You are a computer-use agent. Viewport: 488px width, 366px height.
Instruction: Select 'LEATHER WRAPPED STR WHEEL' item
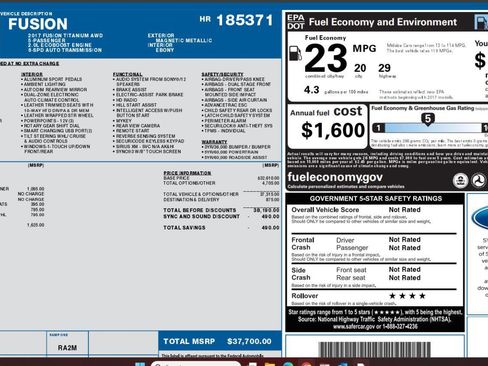tap(58, 115)
